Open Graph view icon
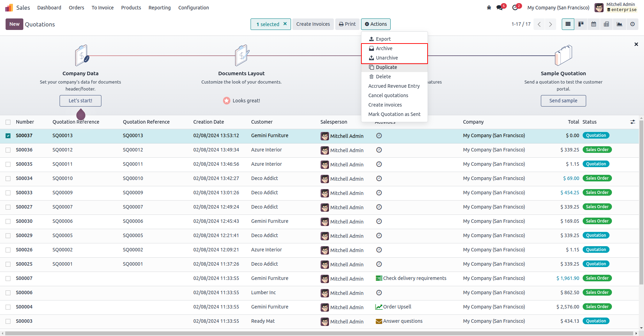The image size is (644, 336). [620, 24]
